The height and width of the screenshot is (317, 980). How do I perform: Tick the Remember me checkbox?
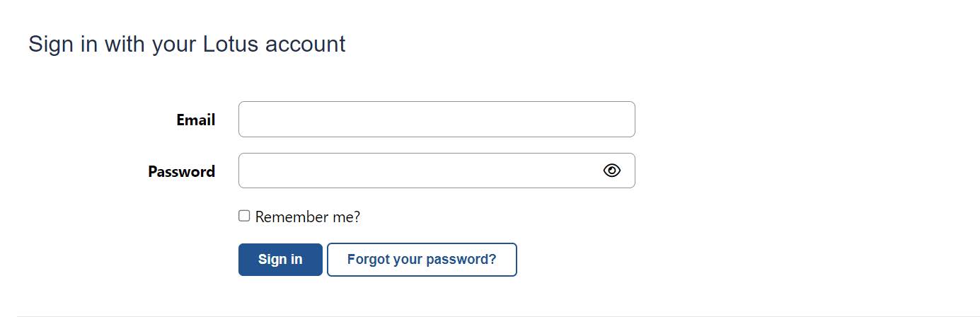(244, 216)
